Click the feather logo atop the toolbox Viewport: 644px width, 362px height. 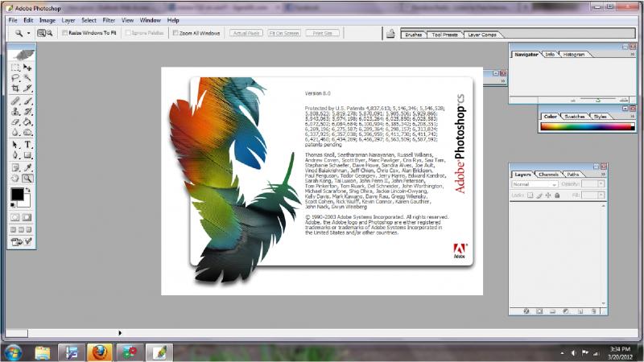tap(22, 54)
